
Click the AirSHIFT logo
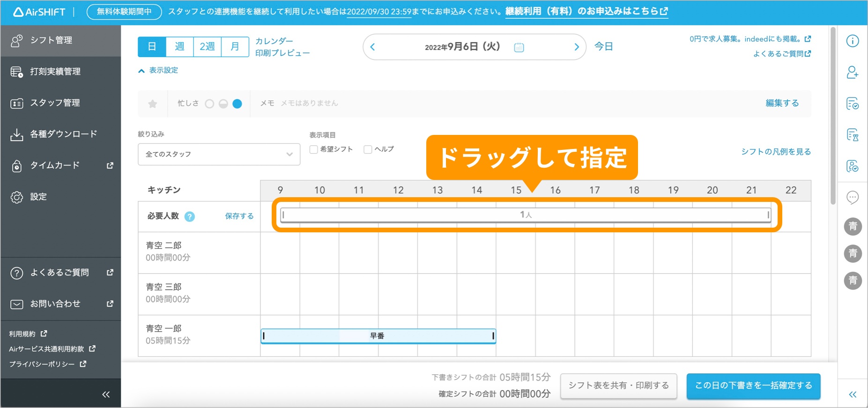39,12
